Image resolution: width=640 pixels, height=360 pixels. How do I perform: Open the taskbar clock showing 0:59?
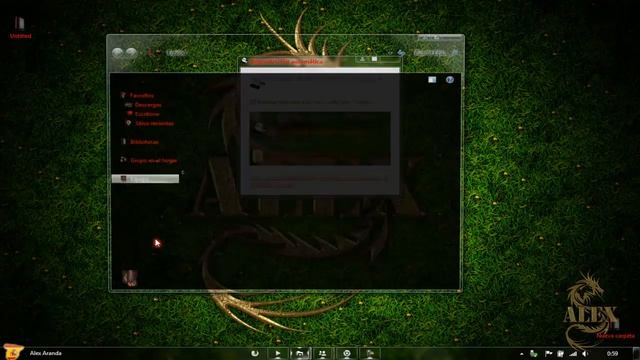pos(612,354)
